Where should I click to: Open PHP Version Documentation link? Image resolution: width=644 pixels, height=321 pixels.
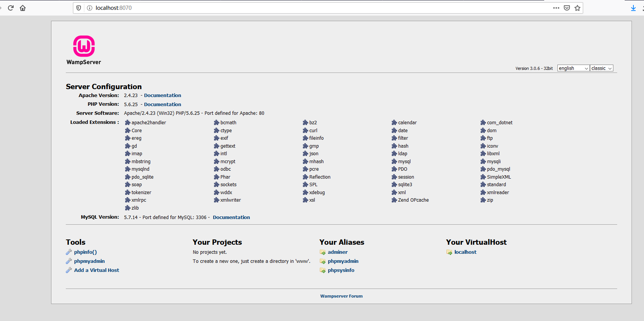point(163,105)
